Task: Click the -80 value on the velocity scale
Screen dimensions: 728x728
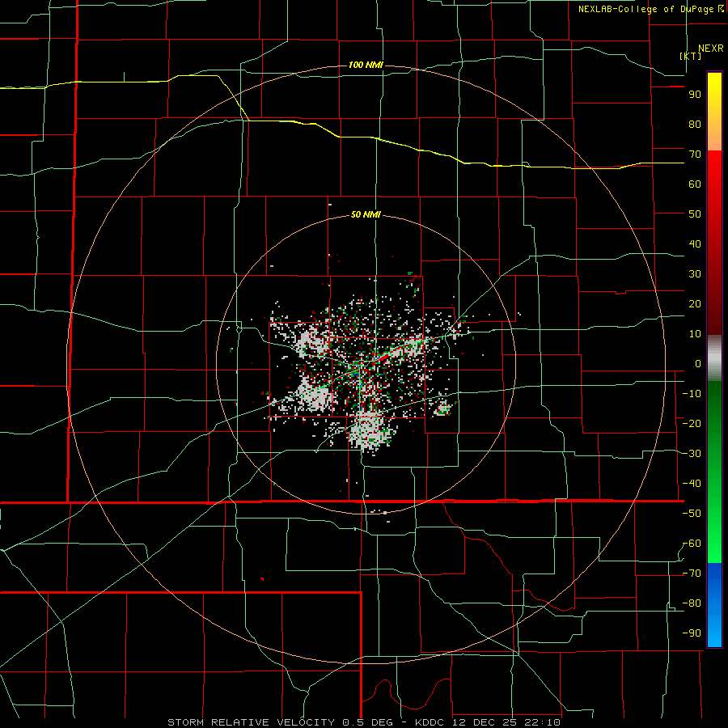Action: point(692,603)
